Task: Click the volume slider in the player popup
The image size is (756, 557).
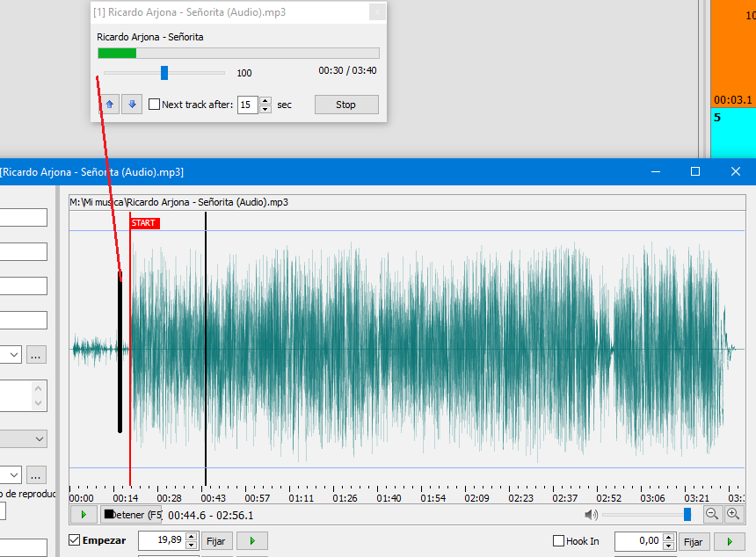Action: (164, 73)
